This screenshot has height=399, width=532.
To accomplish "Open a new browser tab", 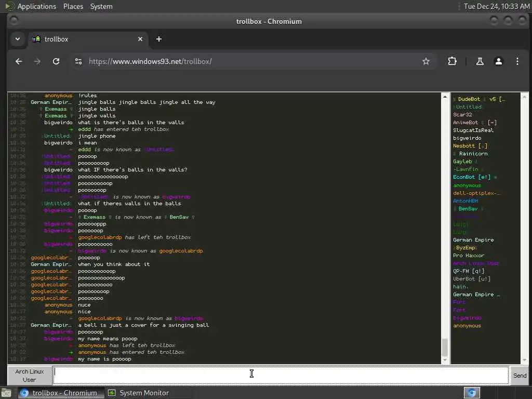I will pos(159,39).
